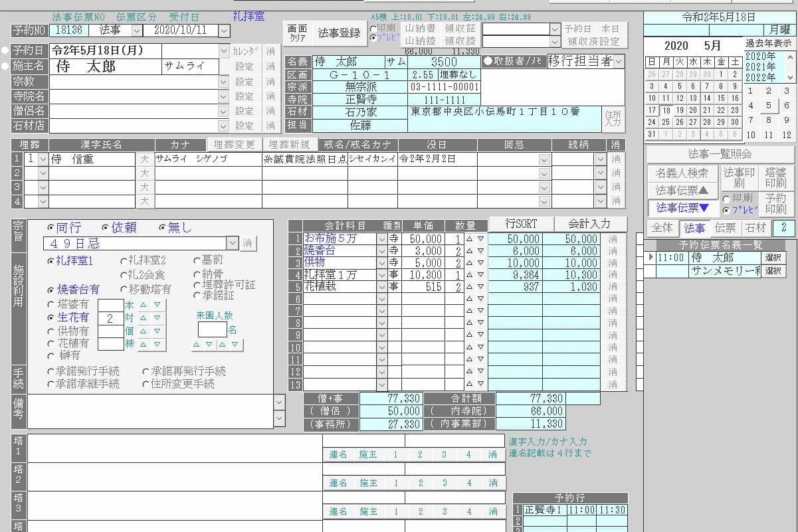Click 設定 button in the 宗教 row
Viewport: 798px width, 532px height.
click(245, 82)
